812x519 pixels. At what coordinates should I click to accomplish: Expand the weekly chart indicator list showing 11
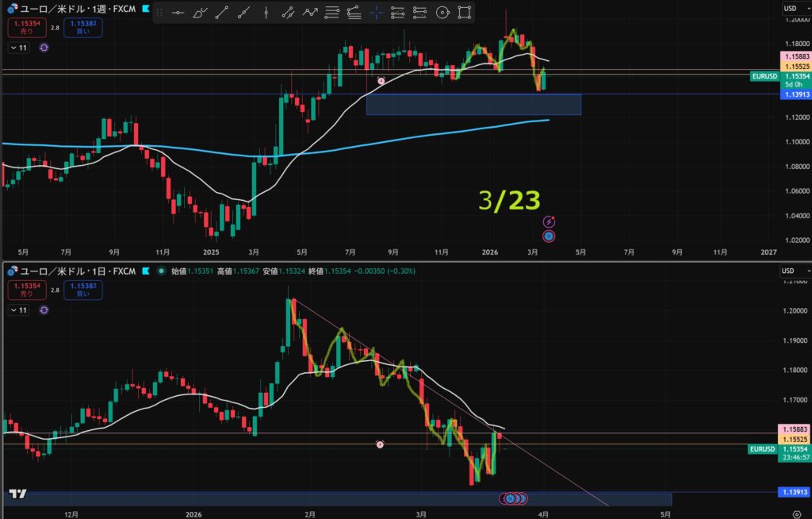19,48
